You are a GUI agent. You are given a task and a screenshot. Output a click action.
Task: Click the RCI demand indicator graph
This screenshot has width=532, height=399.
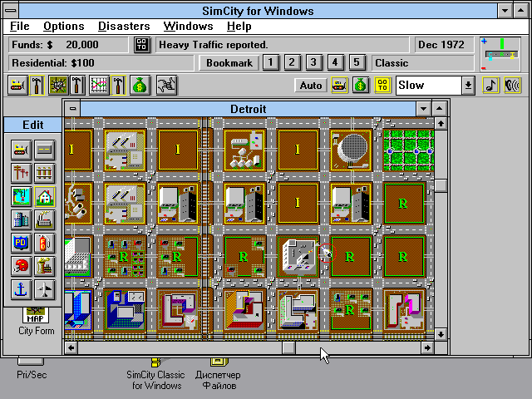[500, 54]
